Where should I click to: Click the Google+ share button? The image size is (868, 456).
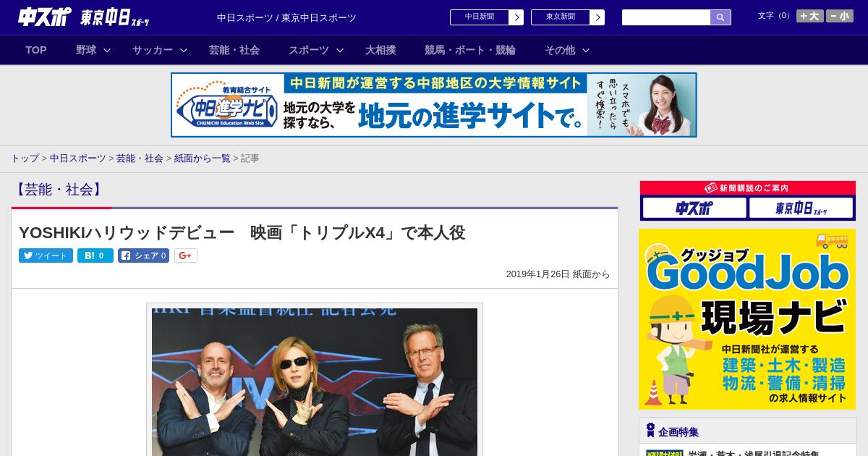[186, 256]
